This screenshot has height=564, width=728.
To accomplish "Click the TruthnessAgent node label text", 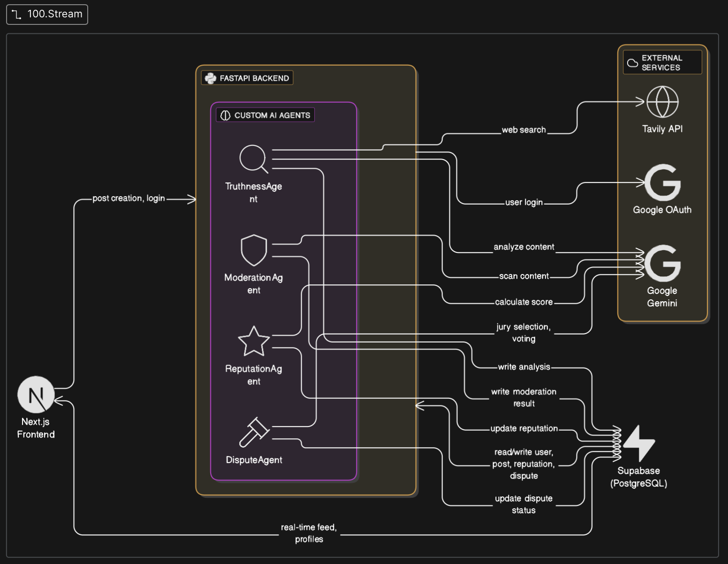I will 254,192.
